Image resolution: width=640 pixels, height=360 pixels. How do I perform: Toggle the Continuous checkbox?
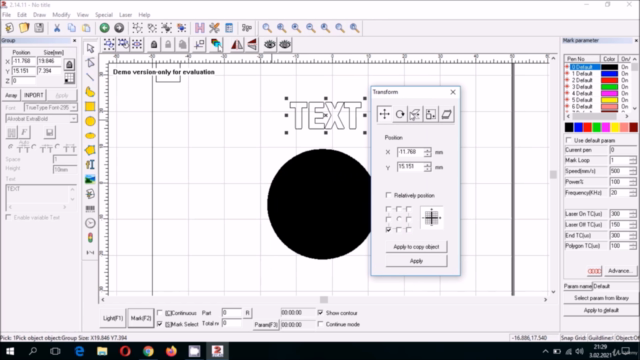(160, 313)
